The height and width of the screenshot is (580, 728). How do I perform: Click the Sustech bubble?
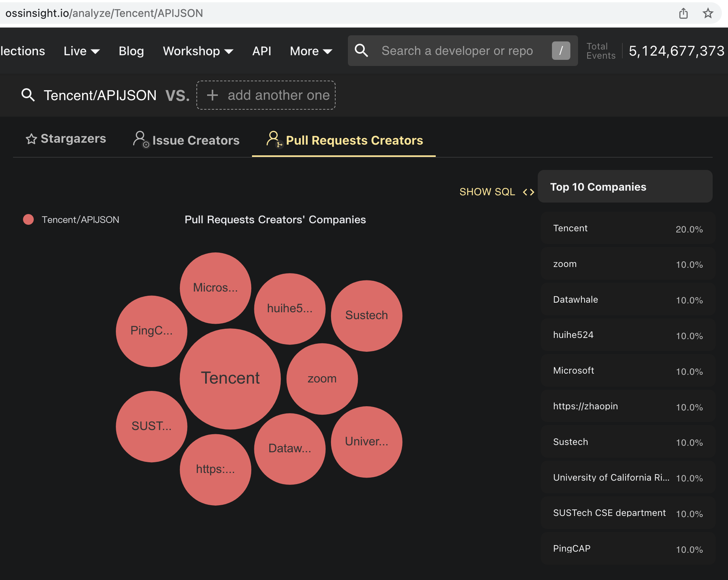367,316
